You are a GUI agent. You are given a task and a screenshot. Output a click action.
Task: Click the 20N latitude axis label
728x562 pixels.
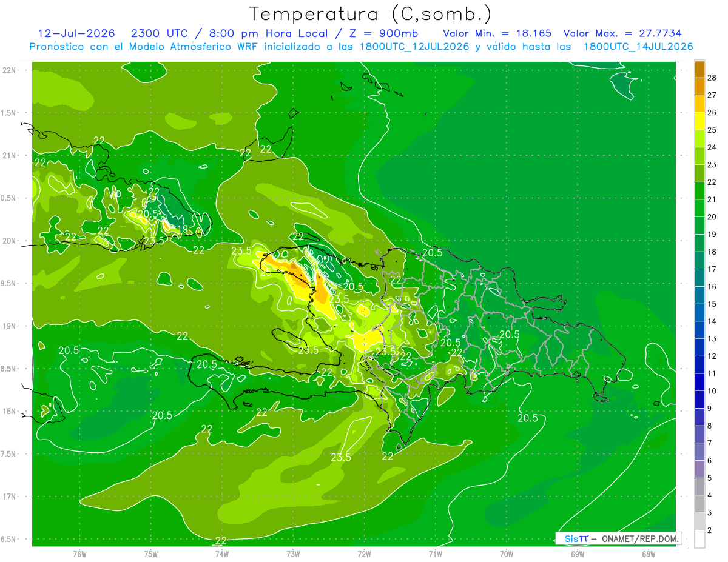10,241
